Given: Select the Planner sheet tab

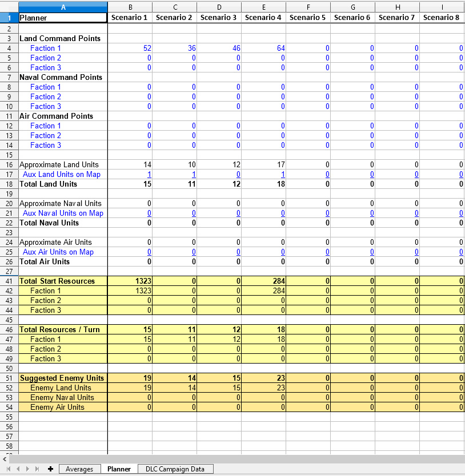Looking at the screenshot, I should click(119, 469).
